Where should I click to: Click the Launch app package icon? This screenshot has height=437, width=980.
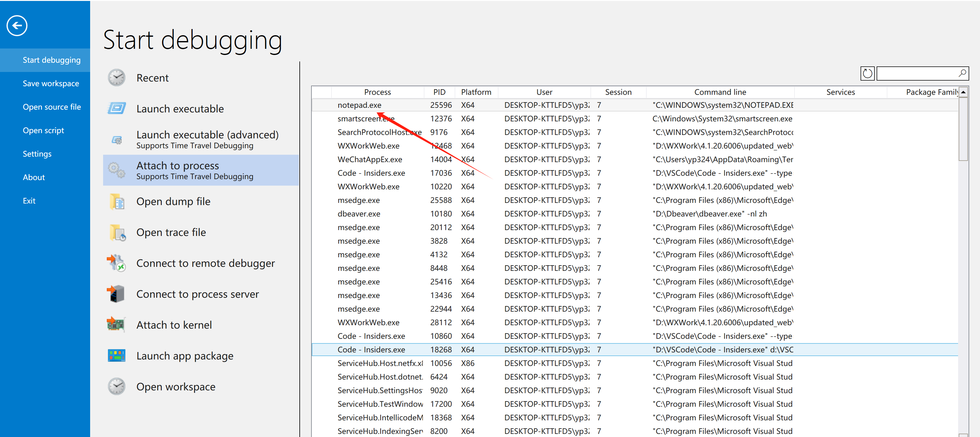point(116,355)
